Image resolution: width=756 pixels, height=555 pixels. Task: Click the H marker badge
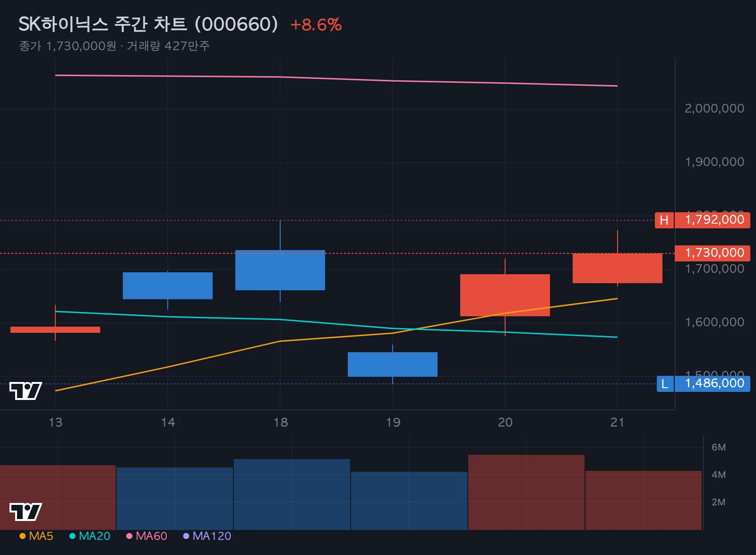click(x=664, y=220)
